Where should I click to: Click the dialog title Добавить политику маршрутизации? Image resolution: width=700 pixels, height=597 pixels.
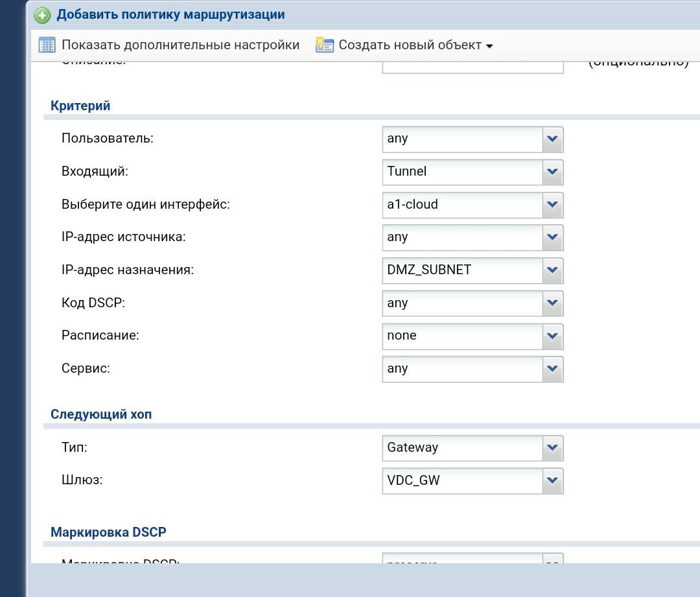coord(170,15)
